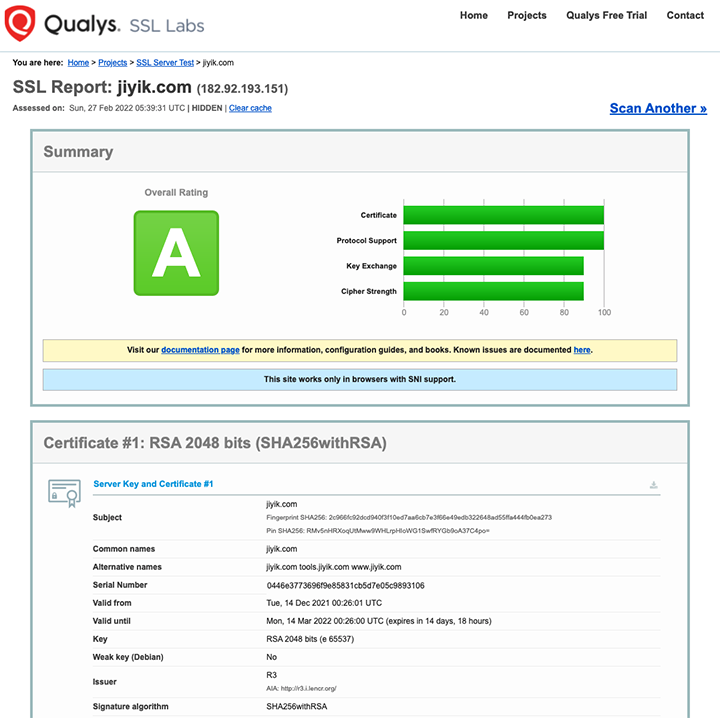Click the assessed date 'Sun, 27 Feb 2022' text
Screen dimensions: 720x718
pyautogui.click(x=127, y=108)
